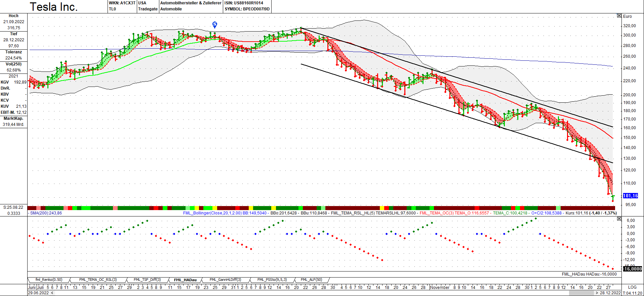
Task: Click the Automobile industry label
Action: [x=171, y=9]
